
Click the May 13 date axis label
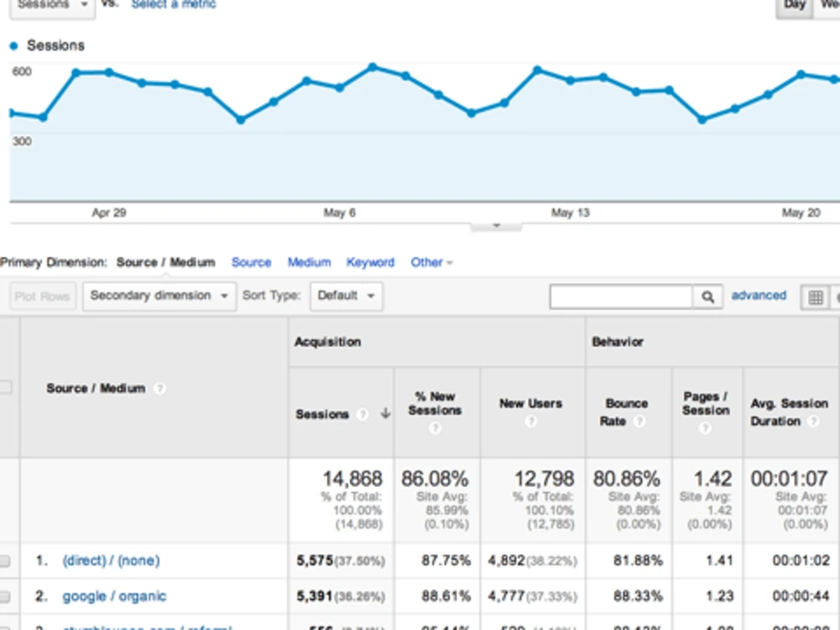click(x=570, y=213)
